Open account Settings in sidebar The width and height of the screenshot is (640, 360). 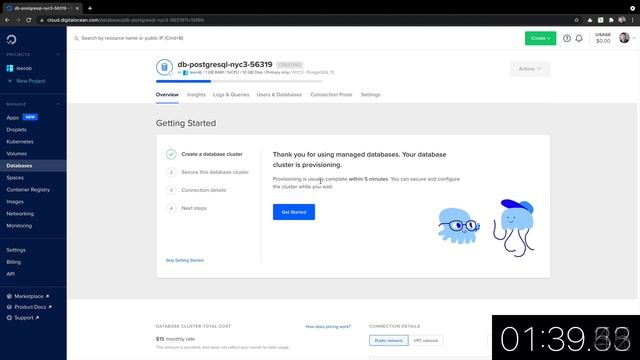pos(16,250)
